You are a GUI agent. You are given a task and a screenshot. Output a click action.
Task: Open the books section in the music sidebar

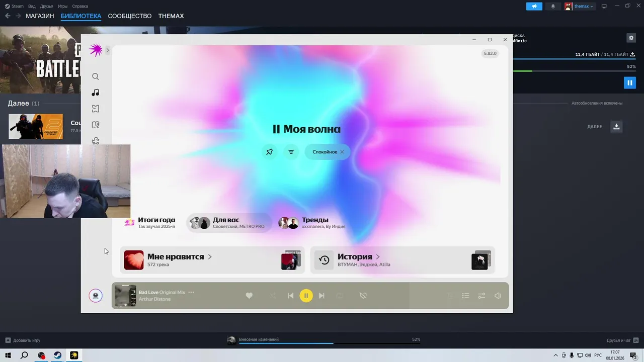pyautogui.click(x=96, y=125)
